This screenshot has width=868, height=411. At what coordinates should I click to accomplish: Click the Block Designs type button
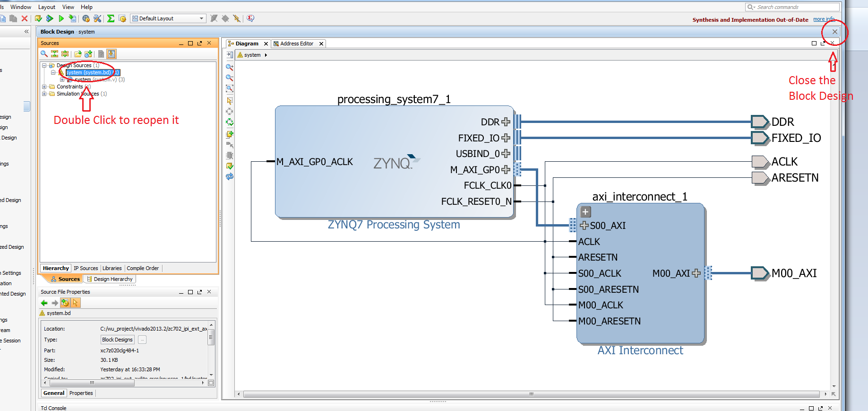(118, 340)
